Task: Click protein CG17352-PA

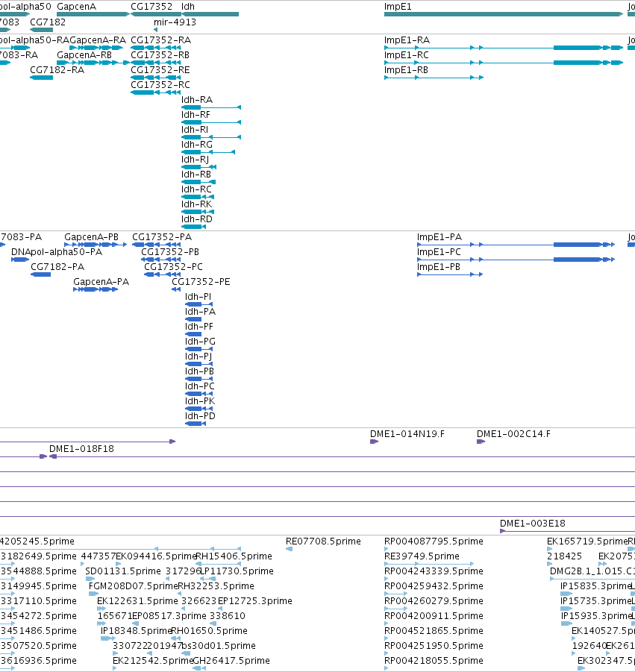Action: pos(162,237)
